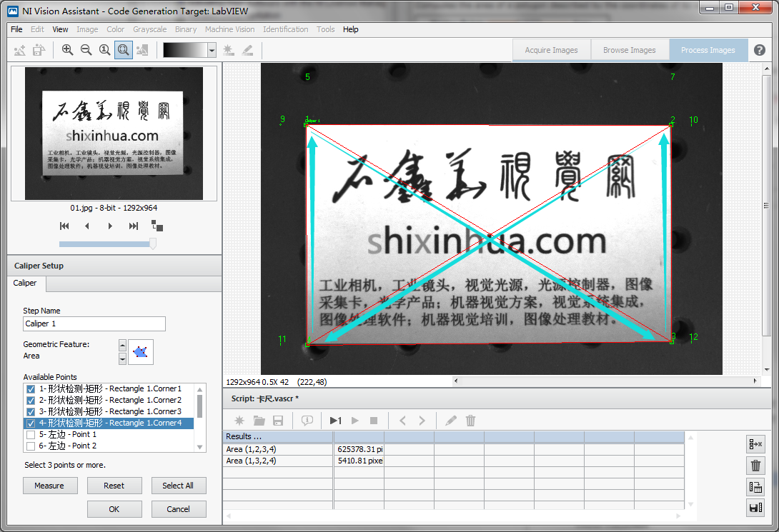Click the image browser slider handle
Image resolution: width=779 pixels, height=532 pixels.
coord(153,244)
